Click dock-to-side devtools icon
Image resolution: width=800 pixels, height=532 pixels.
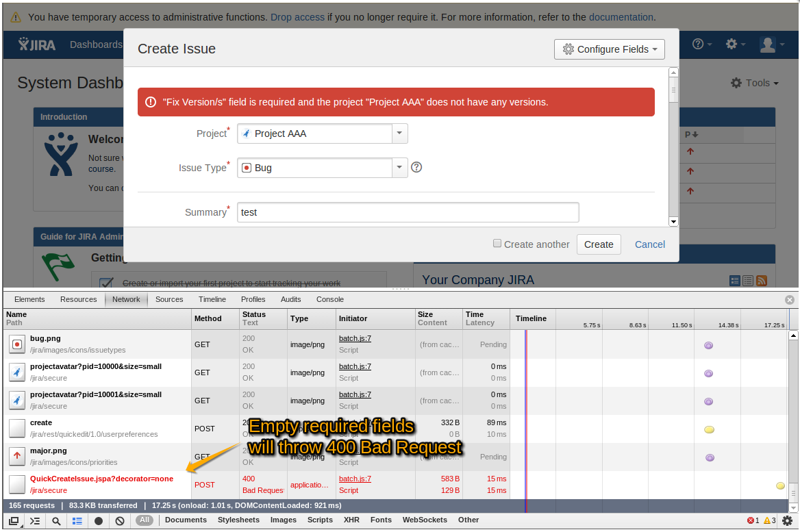tap(14, 521)
